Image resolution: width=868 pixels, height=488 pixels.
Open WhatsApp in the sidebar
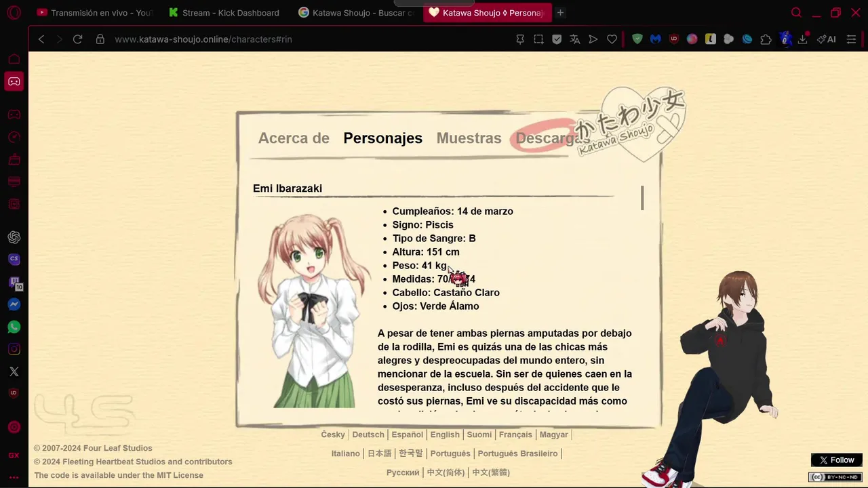pyautogui.click(x=14, y=327)
